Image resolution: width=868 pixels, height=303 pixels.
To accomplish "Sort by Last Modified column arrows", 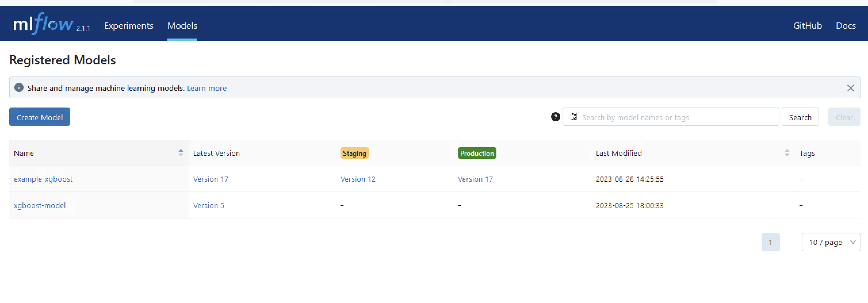I will [787, 153].
